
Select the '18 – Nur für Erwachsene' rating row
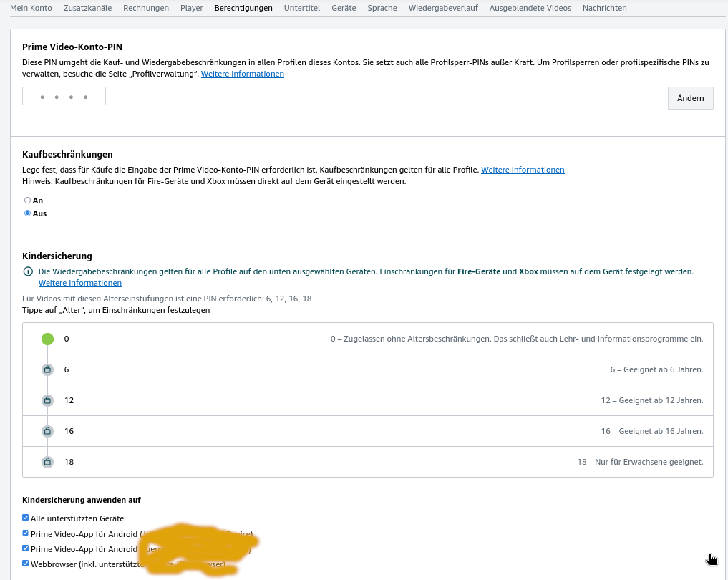coord(367,462)
